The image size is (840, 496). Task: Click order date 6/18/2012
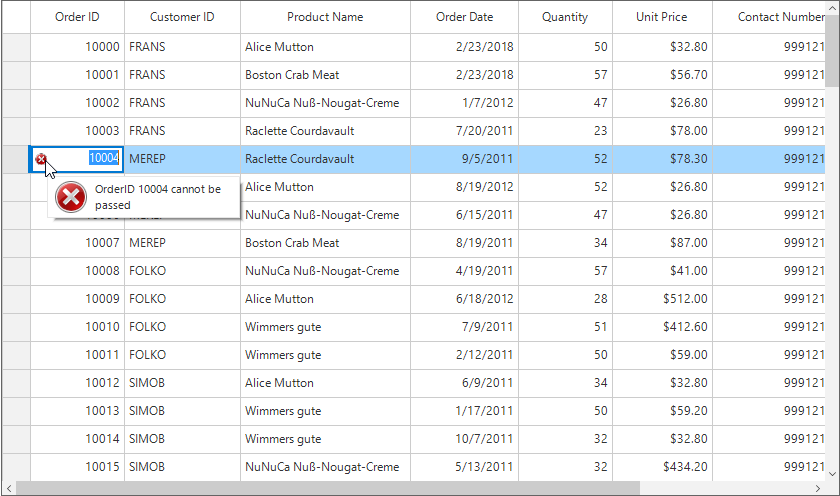(x=464, y=299)
